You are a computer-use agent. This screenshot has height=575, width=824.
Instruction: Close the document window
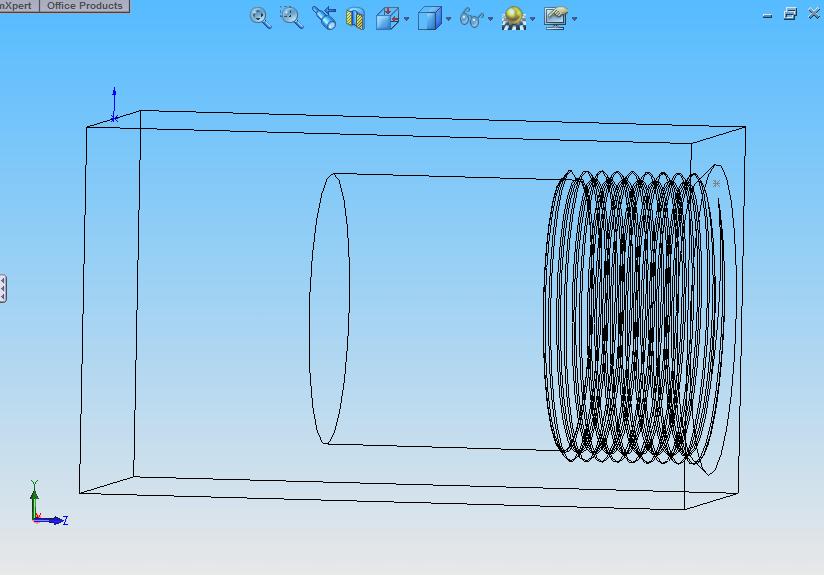(814, 14)
